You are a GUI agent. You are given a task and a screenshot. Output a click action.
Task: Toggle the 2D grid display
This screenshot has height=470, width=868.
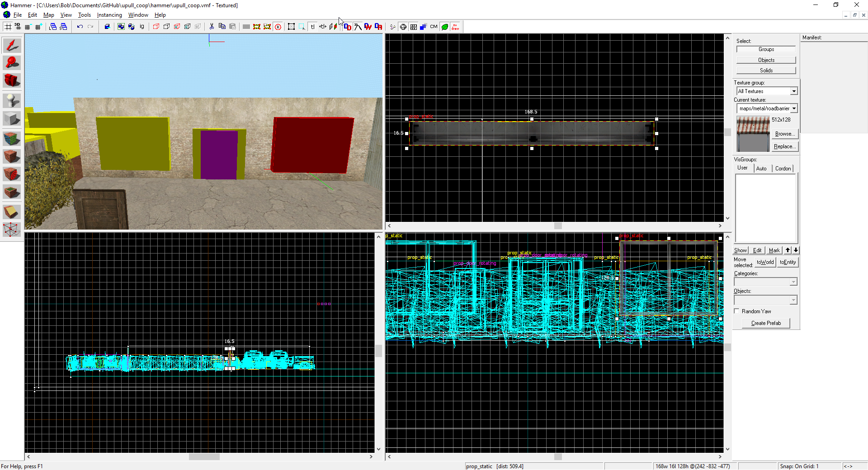point(8,27)
